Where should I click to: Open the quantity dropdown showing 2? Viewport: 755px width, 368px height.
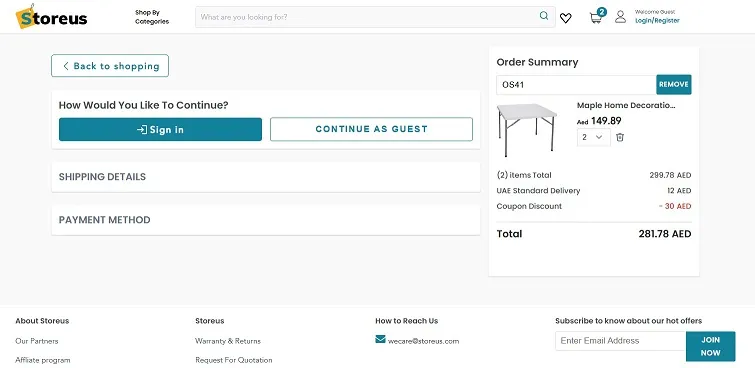[x=593, y=137]
